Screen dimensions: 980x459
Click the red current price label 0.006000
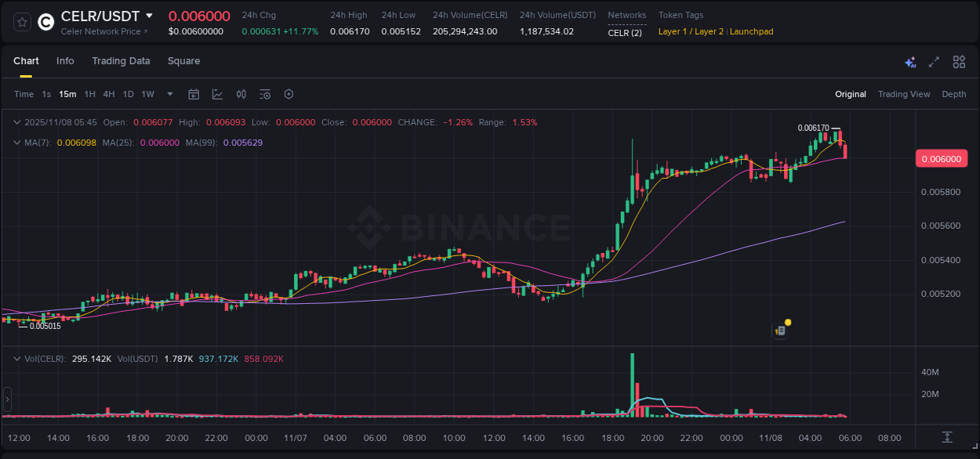tap(942, 158)
